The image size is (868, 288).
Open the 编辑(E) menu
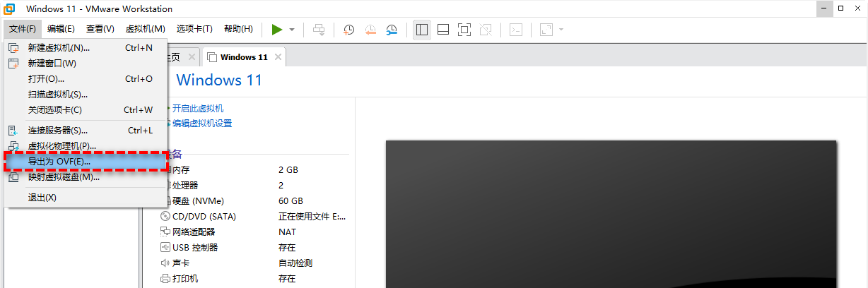(61, 29)
